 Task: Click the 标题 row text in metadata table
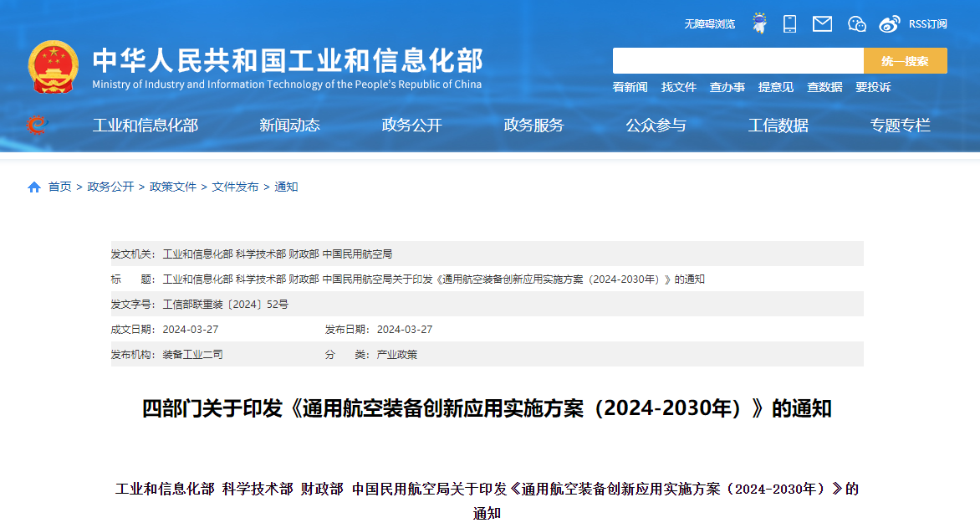[434, 279]
